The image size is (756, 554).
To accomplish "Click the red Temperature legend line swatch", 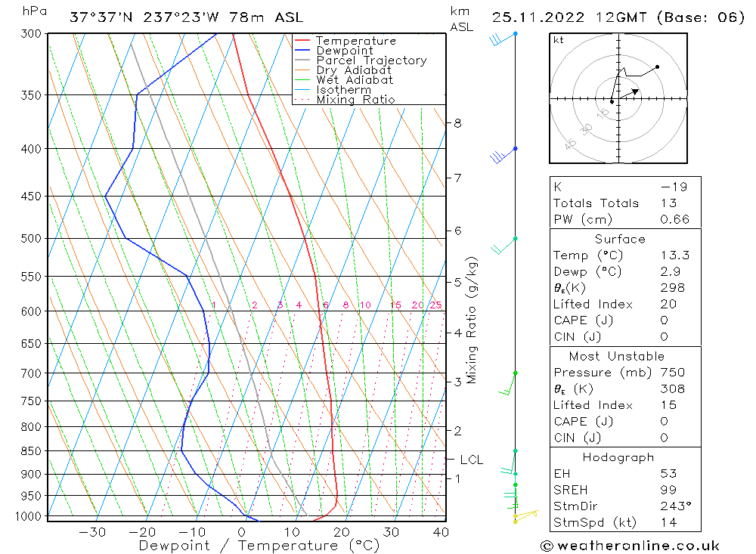I will (x=302, y=40).
